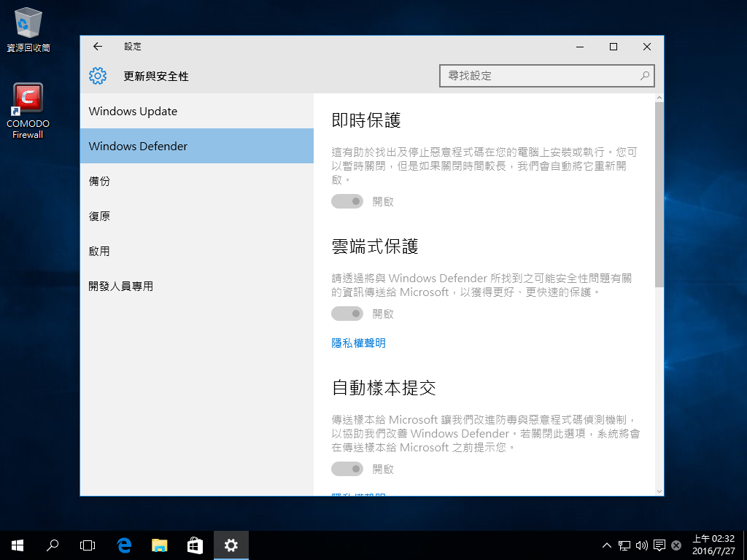Click the magnifier icon in search box
This screenshot has height=560, width=747.
645,76
